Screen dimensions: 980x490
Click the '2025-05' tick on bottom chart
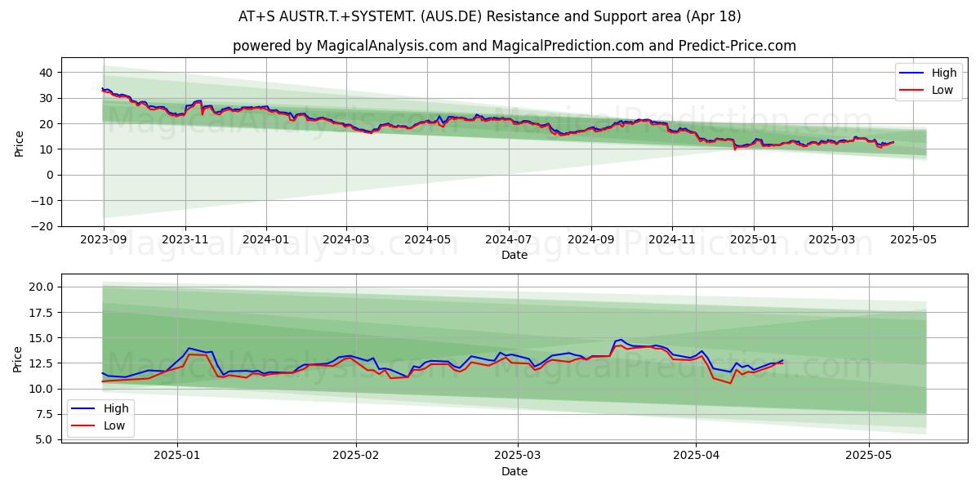(x=870, y=456)
